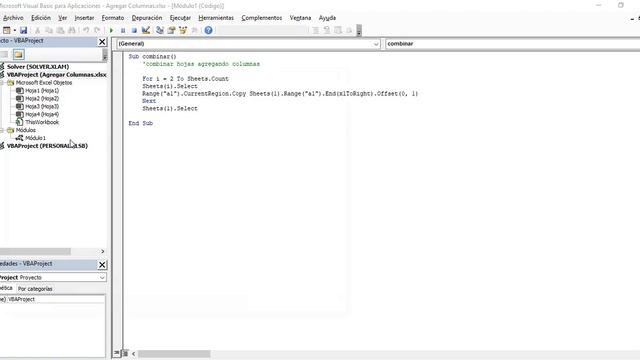Open the Object Browser toolbar icon

pyautogui.click(x=183, y=30)
